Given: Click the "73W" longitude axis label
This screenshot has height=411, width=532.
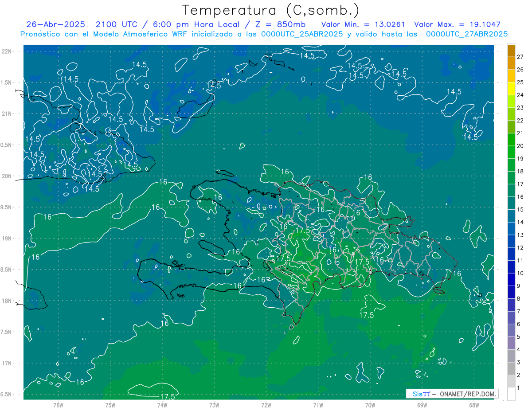Looking at the screenshot, I should click(x=214, y=405).
